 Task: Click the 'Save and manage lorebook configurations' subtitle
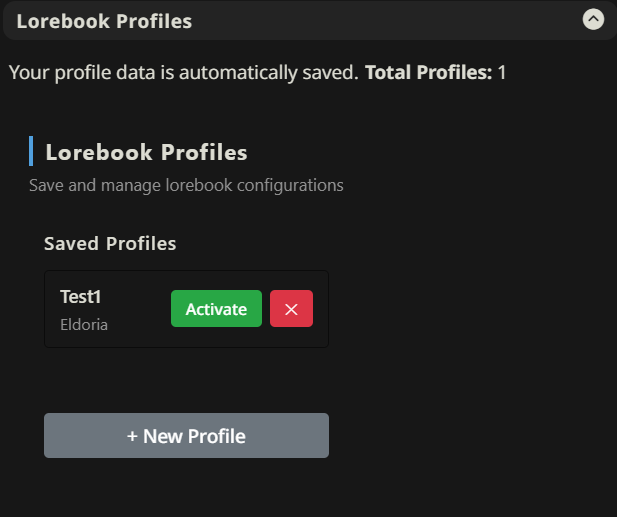coord(186,185)
